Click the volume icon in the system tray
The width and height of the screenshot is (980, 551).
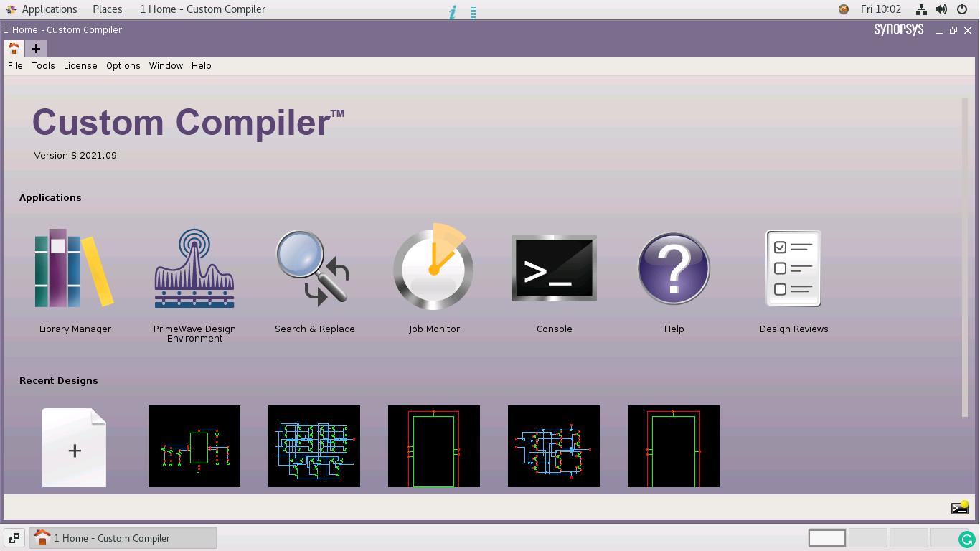[941, 9]
